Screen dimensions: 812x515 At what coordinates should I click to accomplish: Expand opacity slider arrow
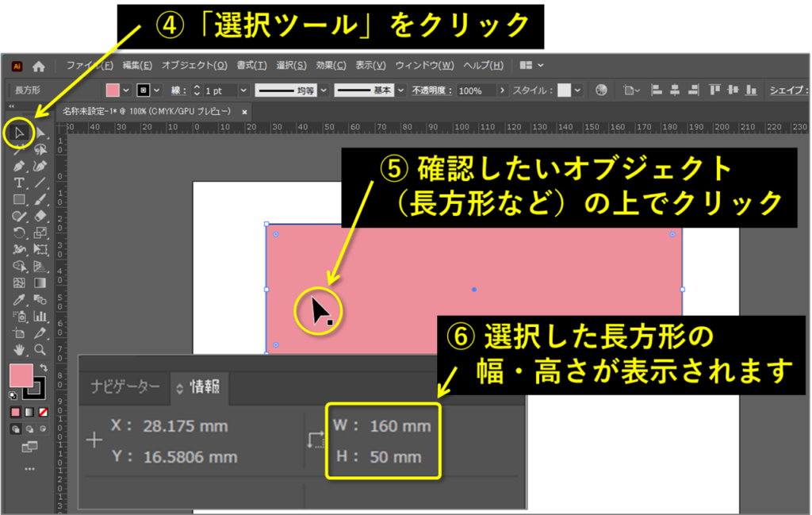tap(502, 90)
